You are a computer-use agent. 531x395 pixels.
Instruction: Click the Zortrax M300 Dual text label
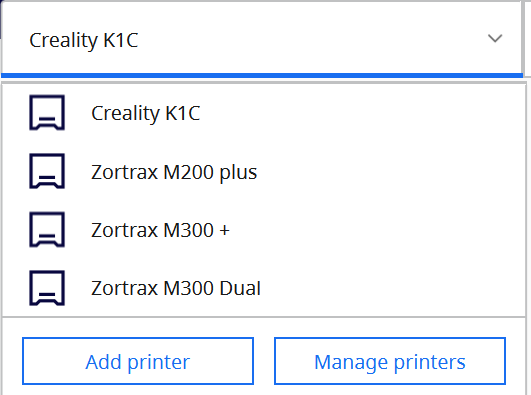(176, 288)
